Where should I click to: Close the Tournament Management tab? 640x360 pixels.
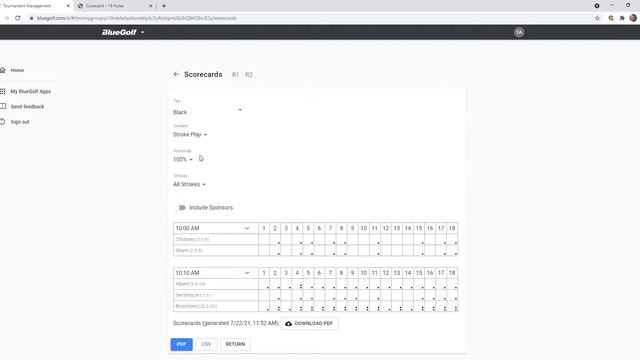point(68,6)
